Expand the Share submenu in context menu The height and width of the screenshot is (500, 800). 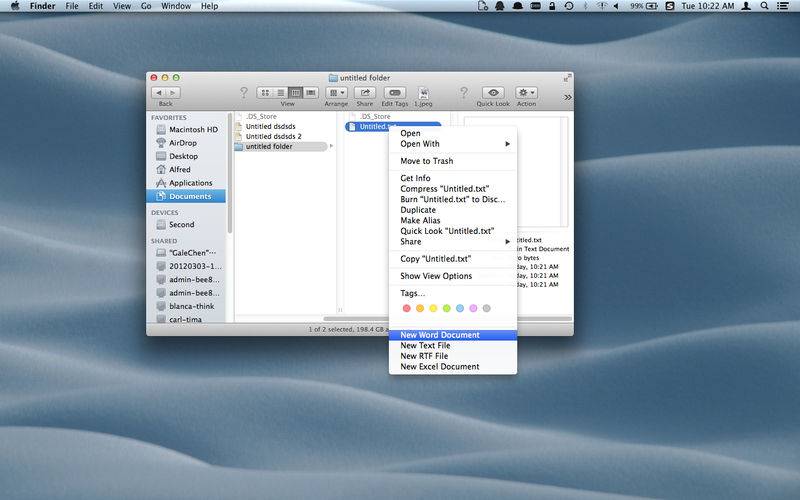pyautogui.click(x=453, y=241)
